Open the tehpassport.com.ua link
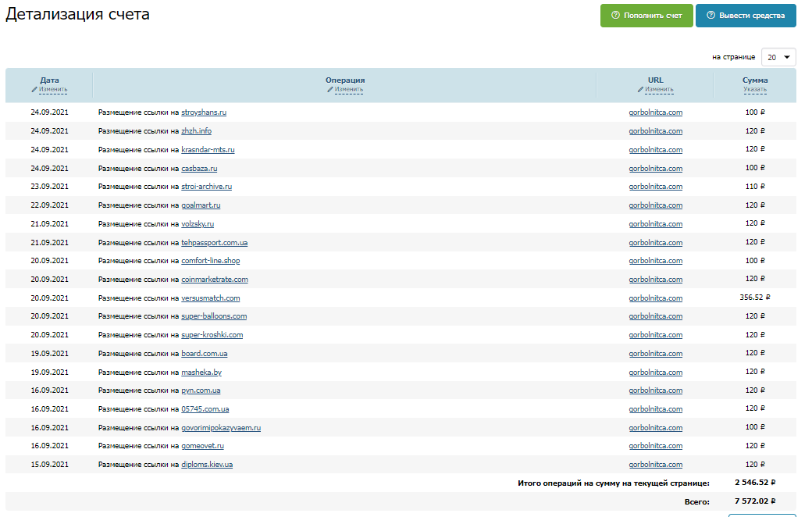The height and width of the screenshot is (517, 812). [x=215, y=242]
